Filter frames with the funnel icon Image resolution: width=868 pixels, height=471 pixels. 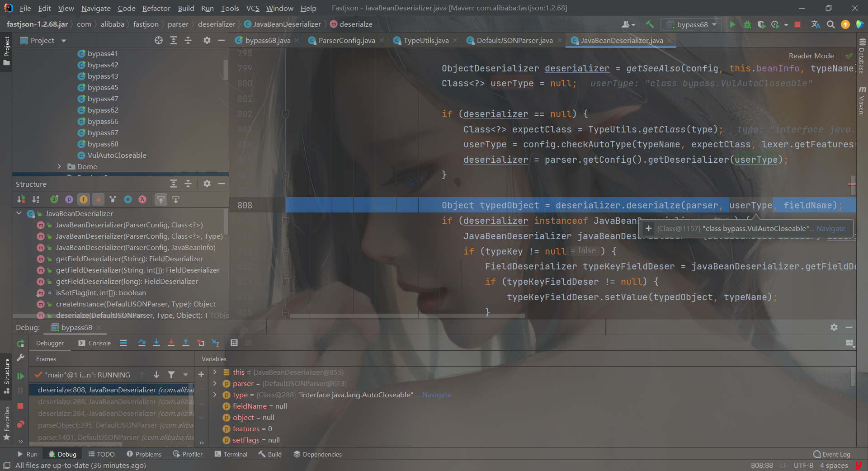coord(171,375)
